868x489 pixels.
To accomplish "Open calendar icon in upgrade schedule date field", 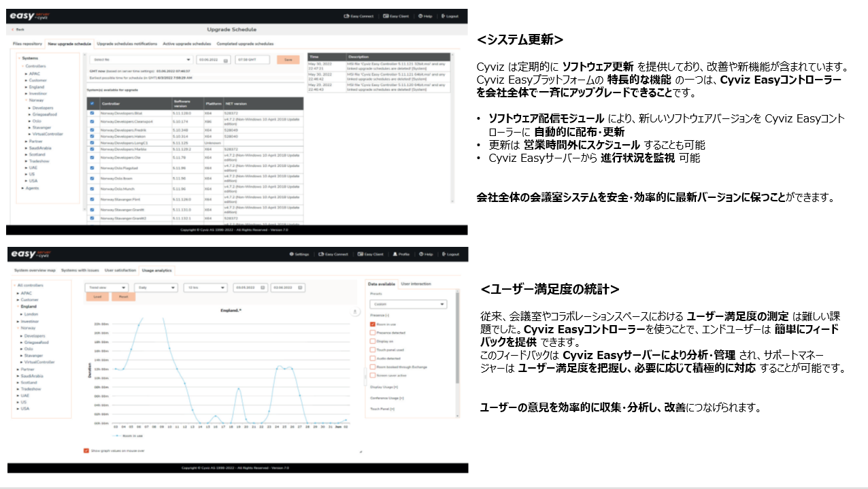I will [226, 61].
